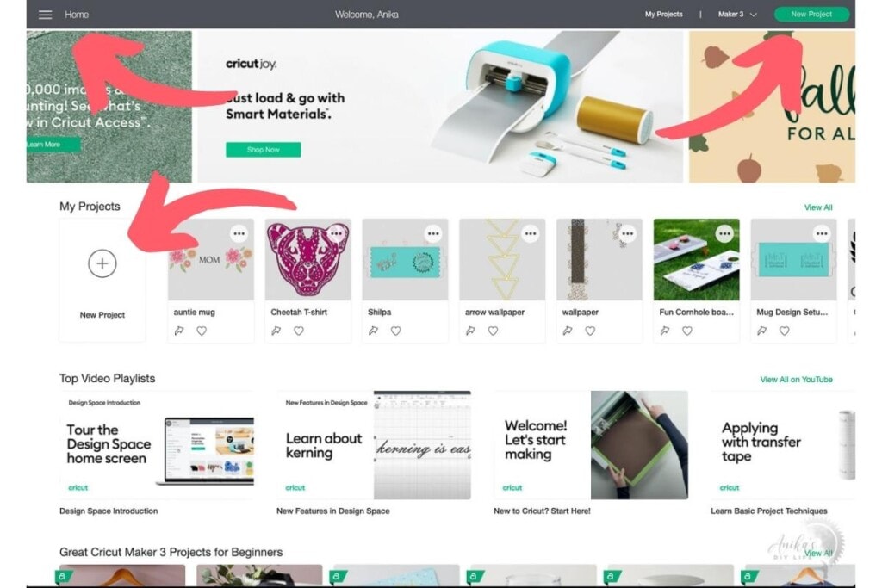The height and width of the screenshot is (588, 882).
Task: Click Design Space Introduction playlist title
Action: (x=109, y=511)
